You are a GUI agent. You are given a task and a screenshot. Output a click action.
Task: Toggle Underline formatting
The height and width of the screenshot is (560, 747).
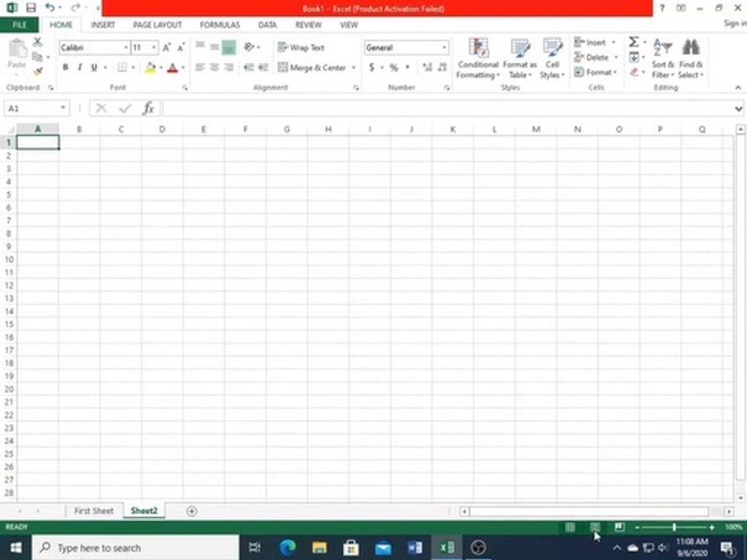tap(94, 67)
